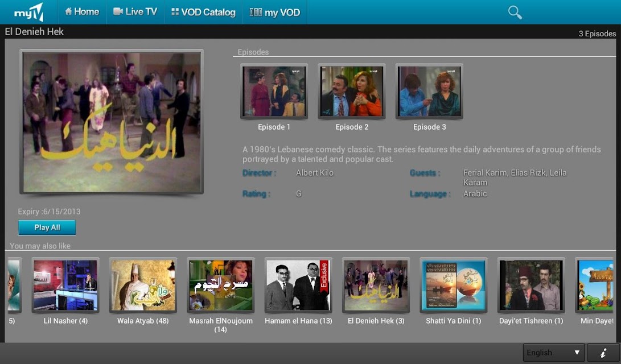The width and height of the screenshot is (621, 364).
Task: Select the Episode 3 thumbnail
Action: coord(429,92)
